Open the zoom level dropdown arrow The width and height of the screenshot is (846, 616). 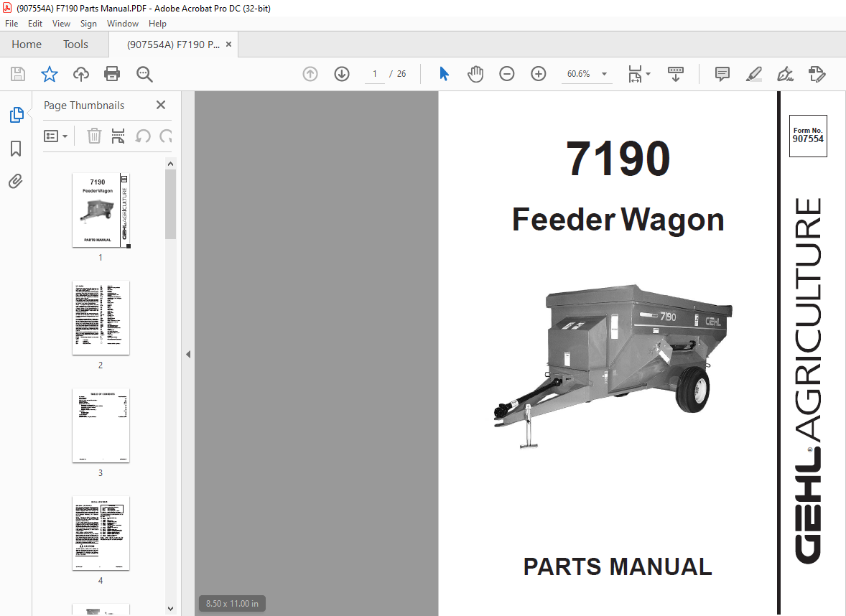point(604,74)
